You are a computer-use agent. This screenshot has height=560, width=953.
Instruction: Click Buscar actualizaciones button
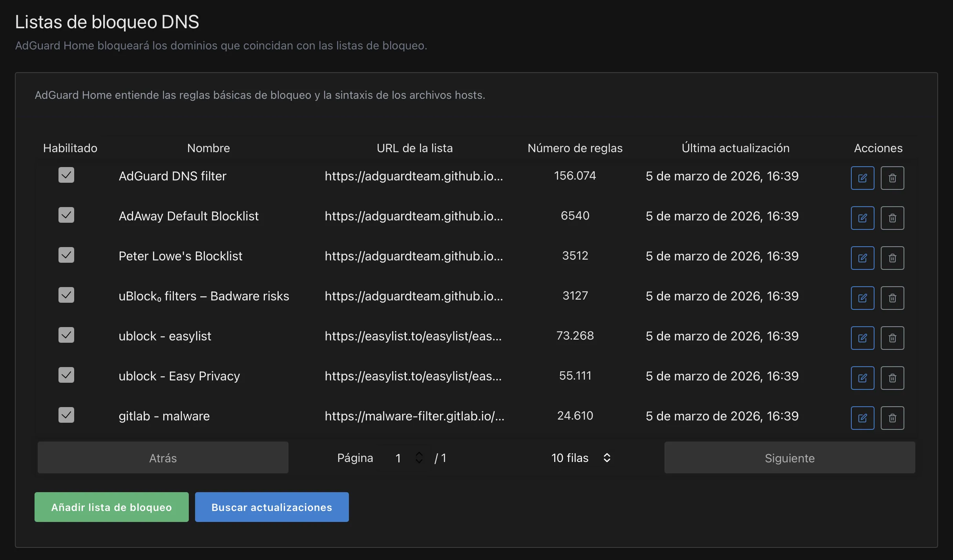pos(272,507)
